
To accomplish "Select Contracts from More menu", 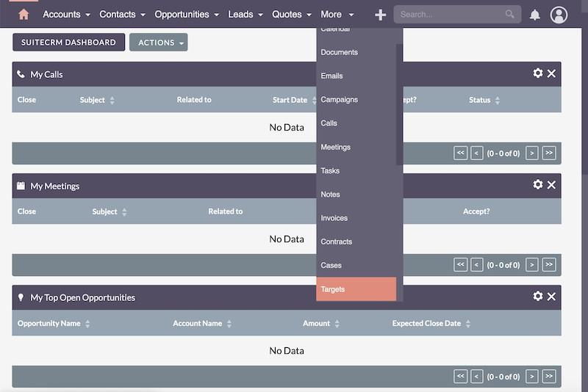I will [x=356, y=242].
